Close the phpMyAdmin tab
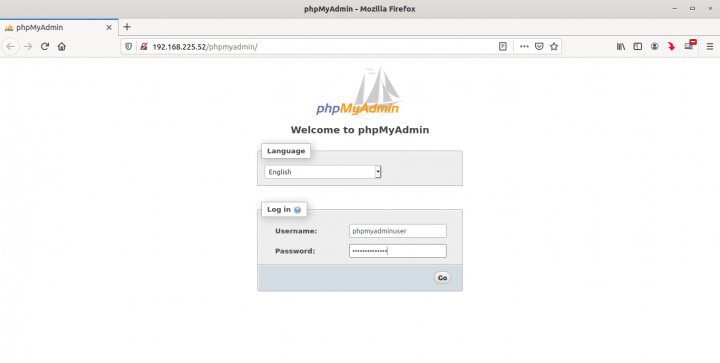Viewport: 720px width, 363px height. coord(109,28)
